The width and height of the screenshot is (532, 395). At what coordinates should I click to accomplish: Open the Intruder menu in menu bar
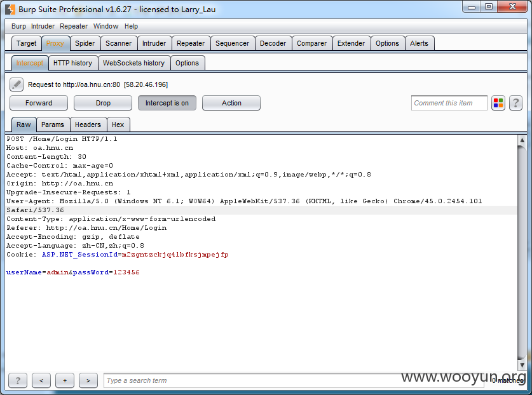tap(43, 26)
